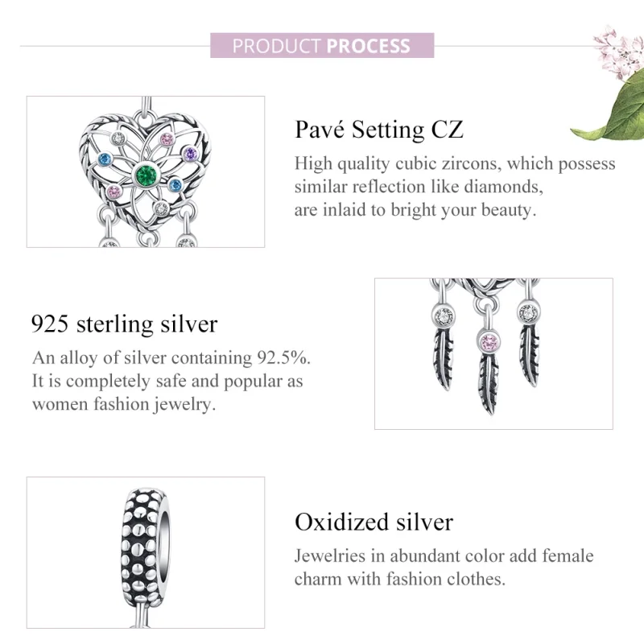Click the 'High quality cubic zircons' text line
This screenshot has height=644, width=644.
point(455,164)
